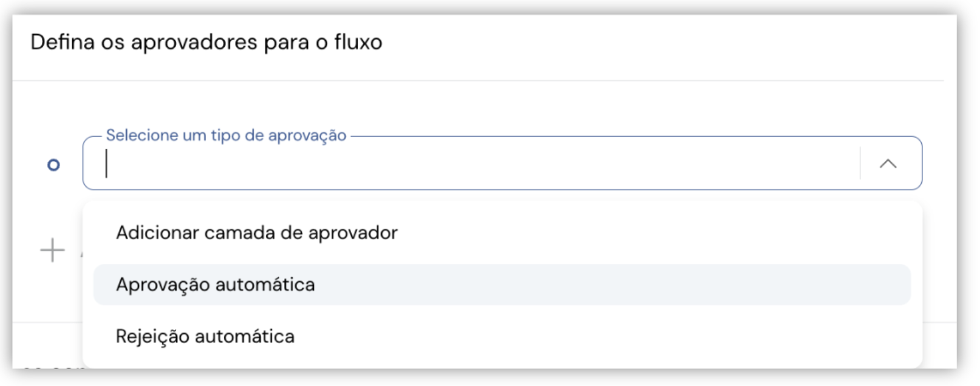The width and height of the screenshot is (980, 386).
Task: Place cursor in 'Selecione um tipo de aprovação' combo box
Action: point(474,164)
